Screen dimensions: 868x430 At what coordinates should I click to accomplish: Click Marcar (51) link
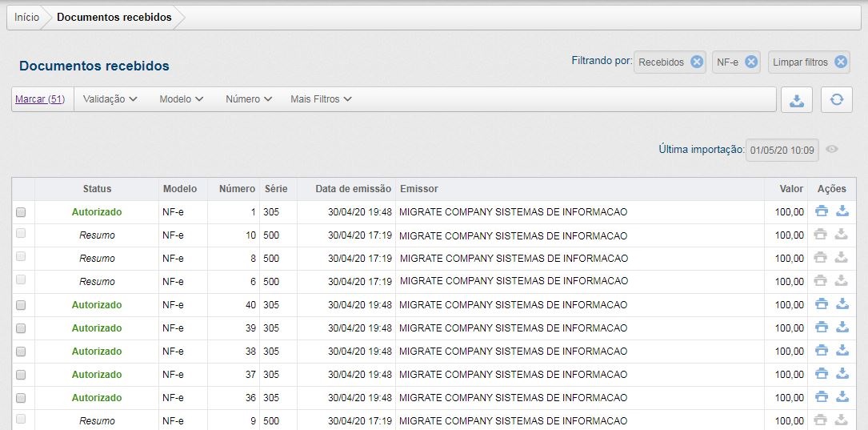(40, 99)
